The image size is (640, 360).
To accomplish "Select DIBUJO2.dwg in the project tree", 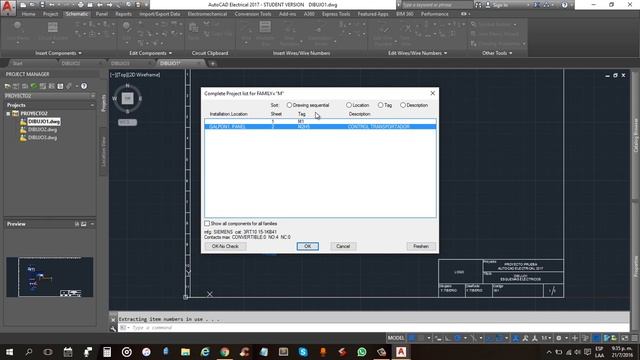I will pyautogui.click(x=42, y=130).
